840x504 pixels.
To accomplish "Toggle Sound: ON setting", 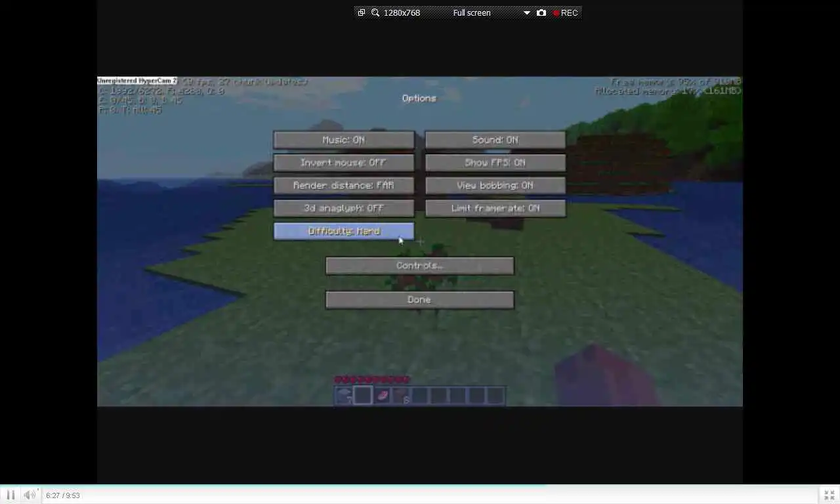I will click(x=495, y=140).
